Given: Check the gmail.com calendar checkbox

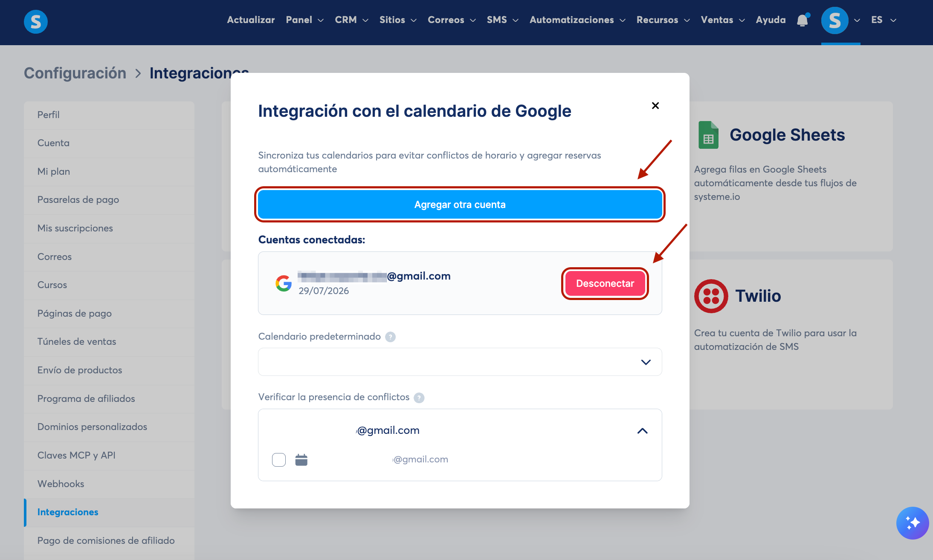Looking at the screenshot, I should (279, 459).
